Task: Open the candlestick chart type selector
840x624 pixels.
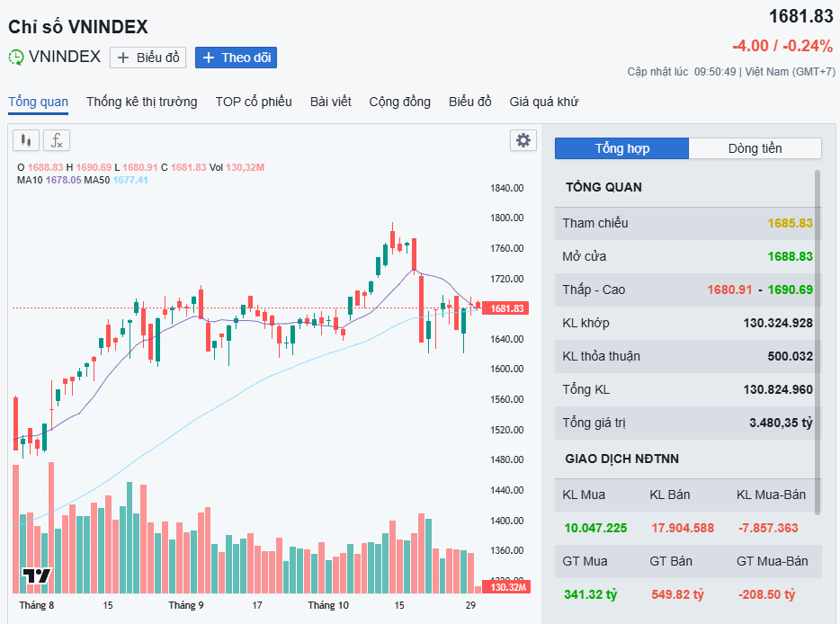Action: click(x=26, y=140)
